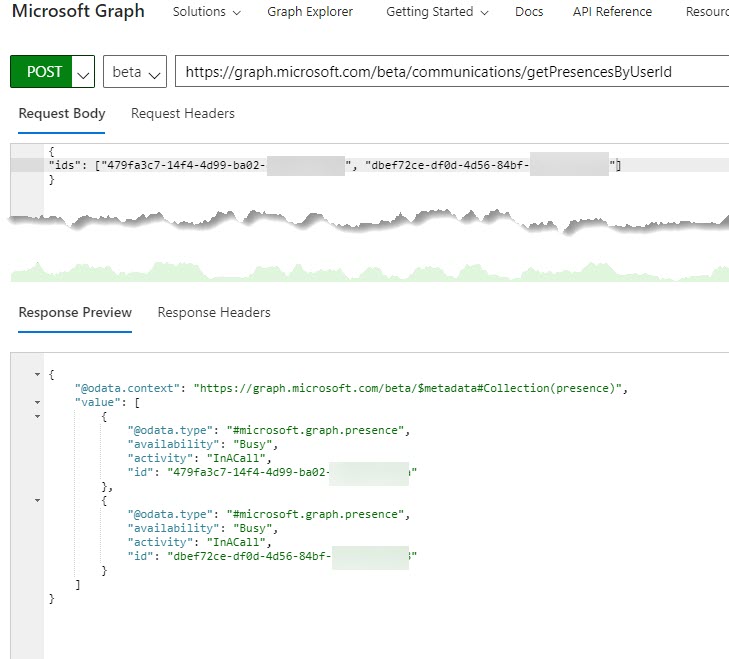Open the HTTP method dropdown arrow beside POST

click(x=84, y=73)
